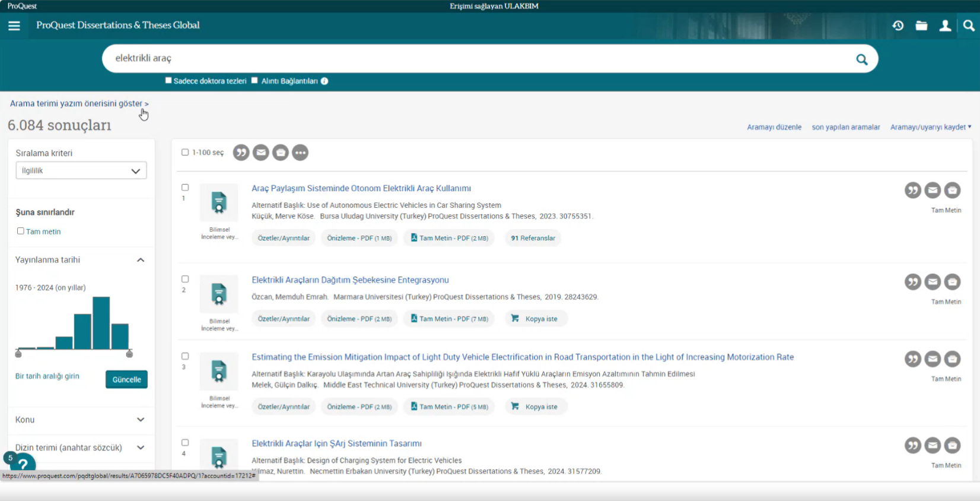Click the user account profile icon
The width and height of the screenshot is (980, 501).
[945, 26]
